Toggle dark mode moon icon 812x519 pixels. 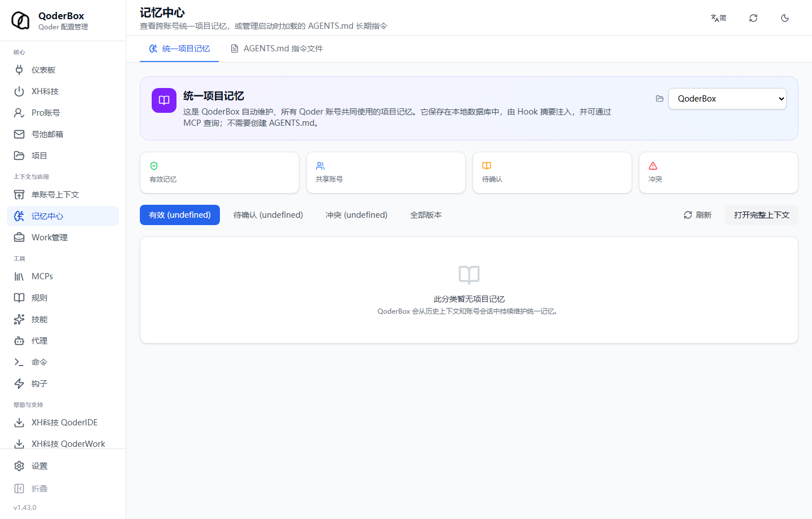(x=785, y=18)
